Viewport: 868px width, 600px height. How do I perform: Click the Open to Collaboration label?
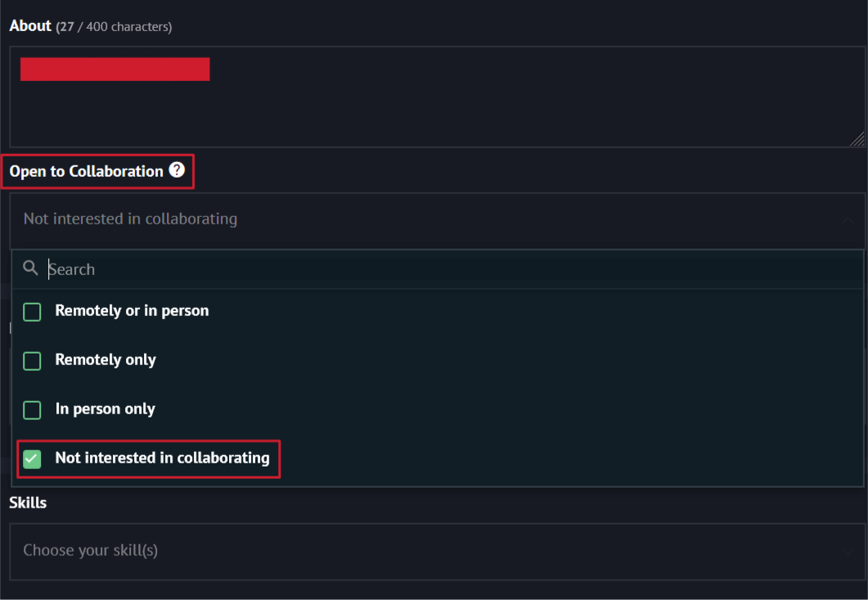click(87, 171)
